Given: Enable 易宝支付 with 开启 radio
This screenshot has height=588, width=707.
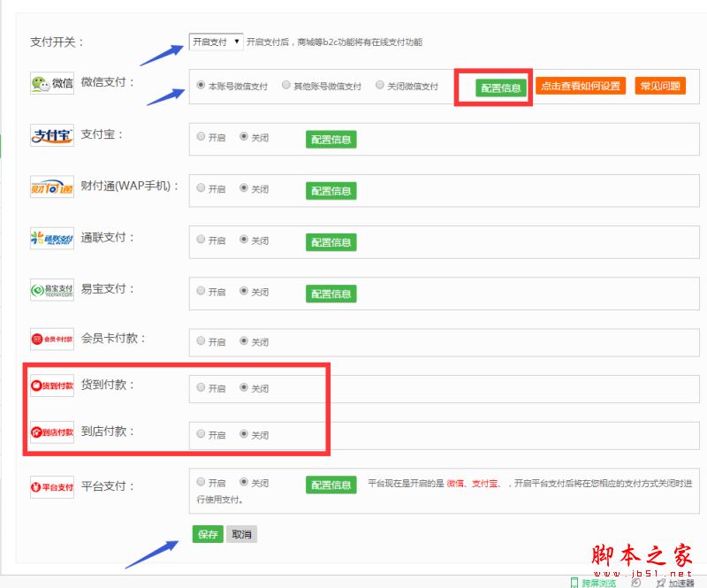Looking at the screenshot, I should pos(201,291).
